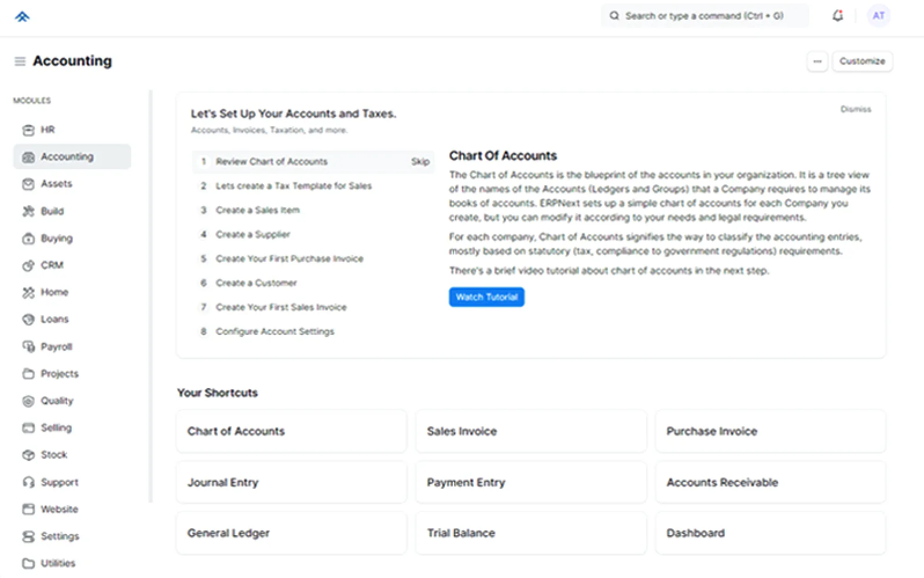Screen dimensions: 924x578
Task: Open the AT user avatar menu
Action: click(878, 16)
